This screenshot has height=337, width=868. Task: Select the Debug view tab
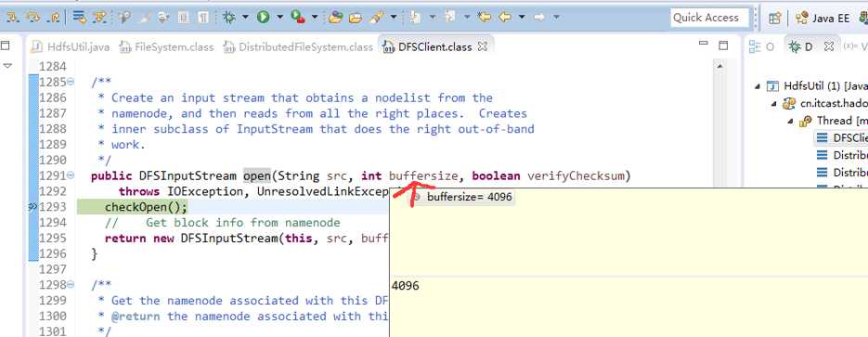[x=800, y=47]
